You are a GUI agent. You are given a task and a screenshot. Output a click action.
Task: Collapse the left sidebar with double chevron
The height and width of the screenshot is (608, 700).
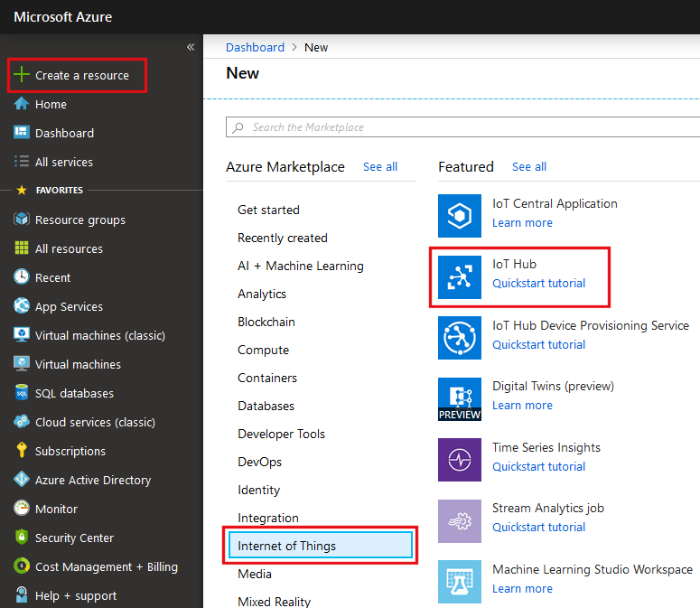(x=191, y=47)
